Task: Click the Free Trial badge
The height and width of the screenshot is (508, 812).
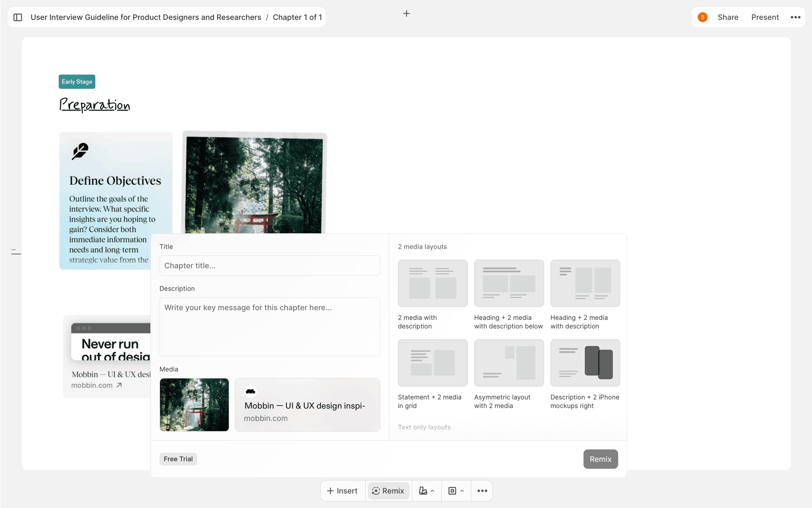Action: click(178, 459)
